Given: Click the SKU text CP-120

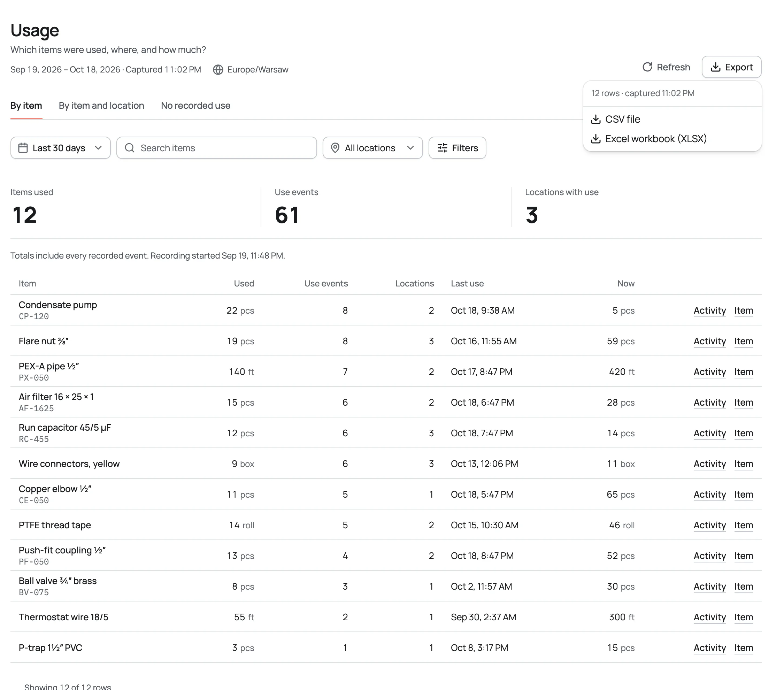Looking at the screenshot, I should click(x=34, y=317).
